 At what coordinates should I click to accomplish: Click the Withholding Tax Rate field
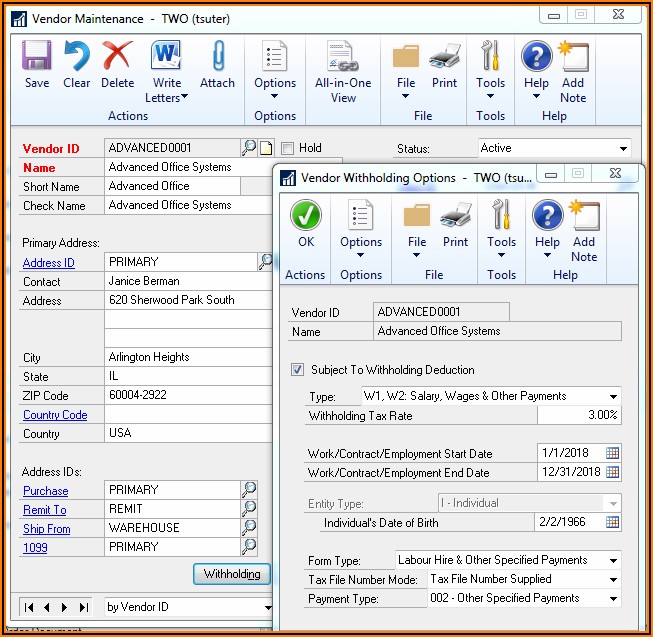(578, 415)
